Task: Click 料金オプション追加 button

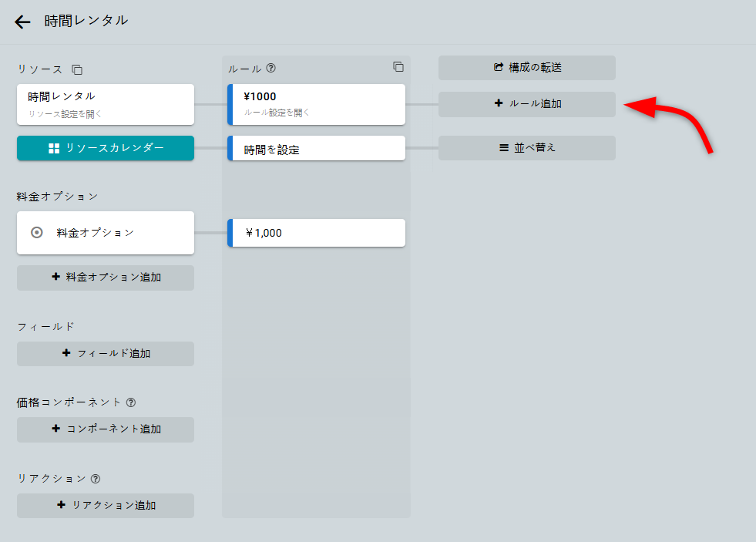Action: point(106,278)
